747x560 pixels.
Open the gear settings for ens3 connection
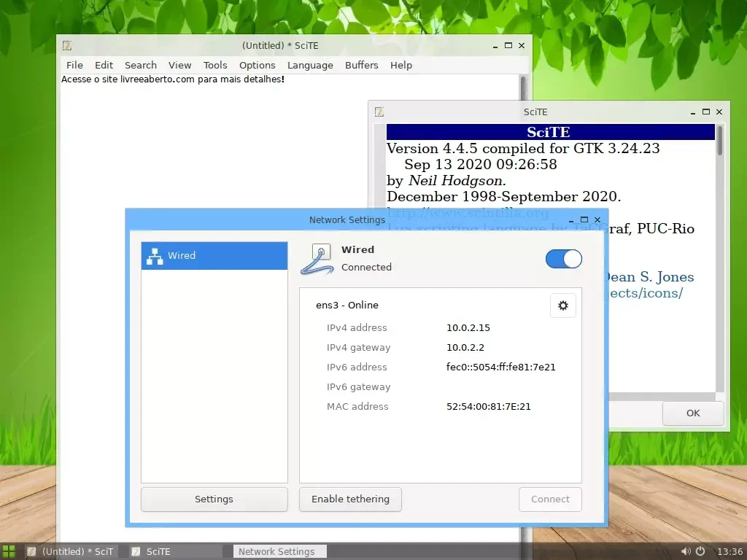click(x=562, y=306)
